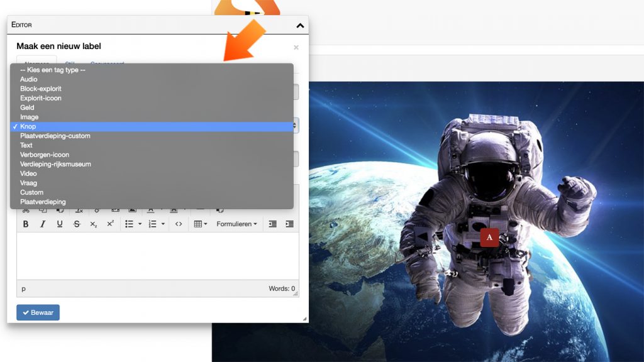Viewport: 644px width, 362px height.
Task: Open bullet list style options arrow
Action: [x=140, y=224]
